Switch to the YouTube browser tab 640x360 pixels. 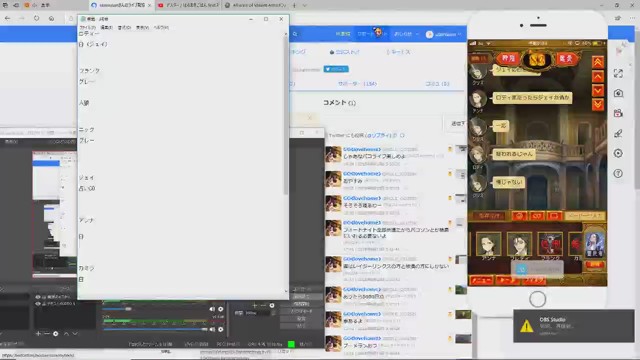pyautogui.click(x=188, y=5)
